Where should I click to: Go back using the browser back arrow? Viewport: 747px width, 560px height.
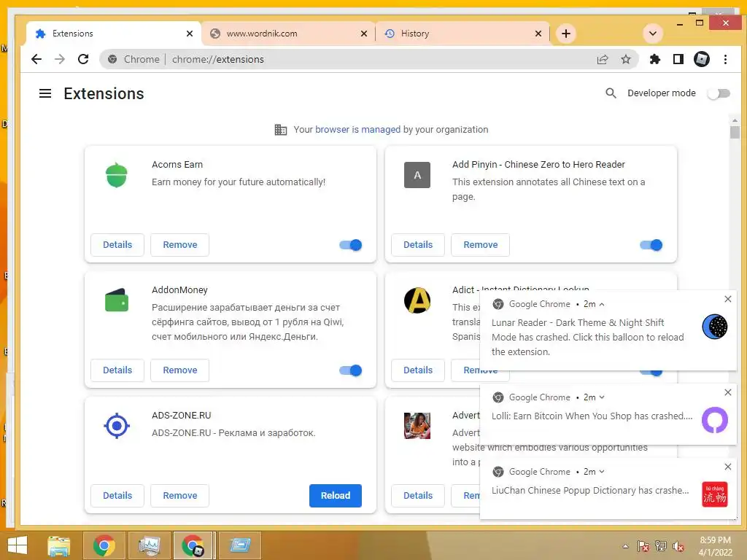(x=36, y=59)
